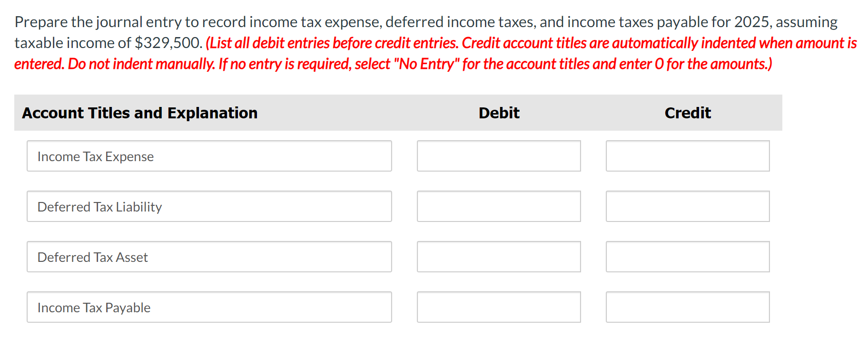Click the Credit column header
Screen dimensions: 868x346
point(688,113)
